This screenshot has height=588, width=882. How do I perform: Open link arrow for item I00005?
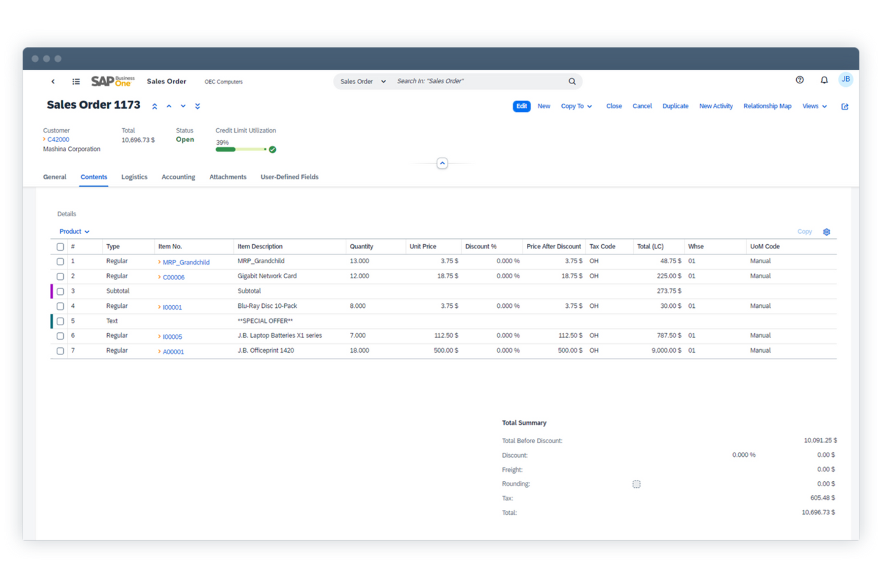tap(159, 337)
